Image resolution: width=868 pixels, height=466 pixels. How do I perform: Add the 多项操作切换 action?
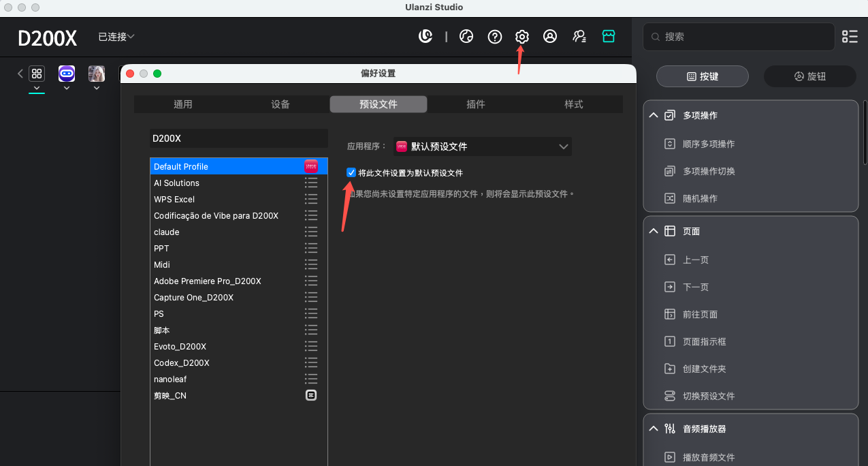click(709, 171)
